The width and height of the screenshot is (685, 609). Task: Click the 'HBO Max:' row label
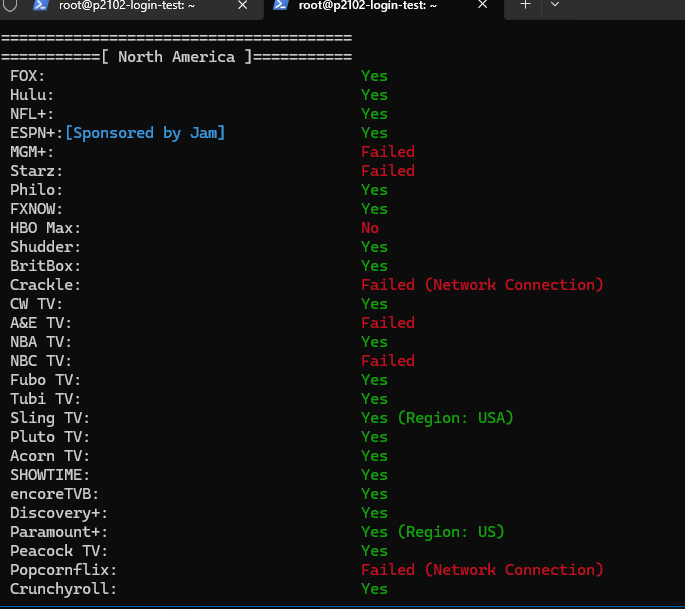[45, 228]
